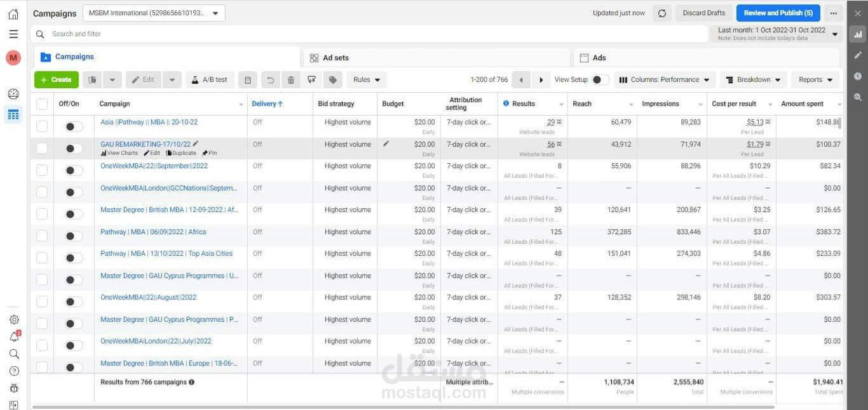Check the box for Pathway | MBA | Top Asia Cities
Screen dimensions: 868x410
click(x=42, y=258)
